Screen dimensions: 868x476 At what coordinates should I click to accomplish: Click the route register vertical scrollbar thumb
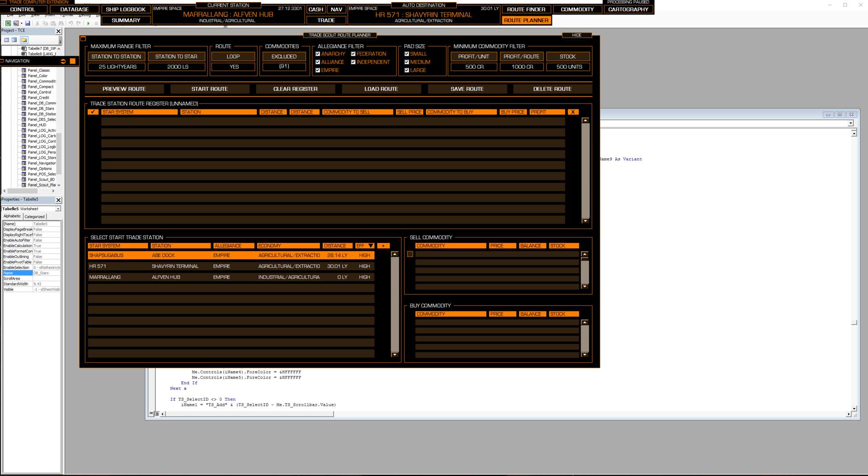585,170
